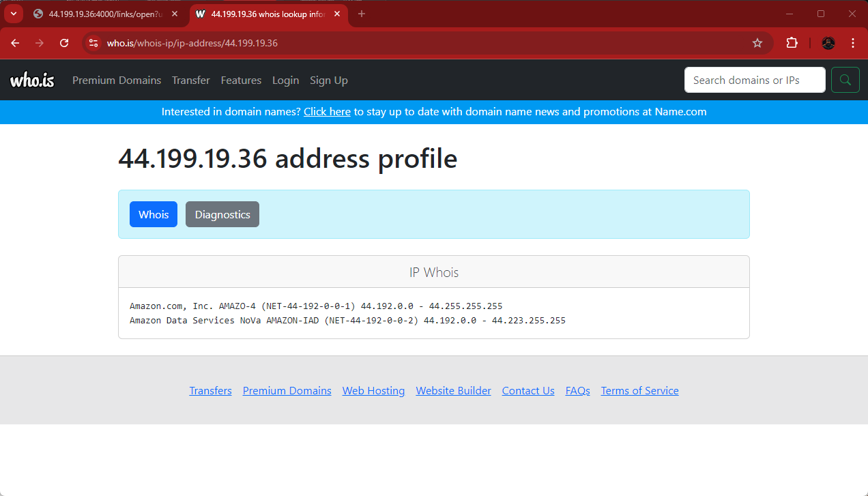The height and width of the screenshot is (496, 868).
Task: Open the Terms of Service footer link
Action: click(x=639, y=391)
